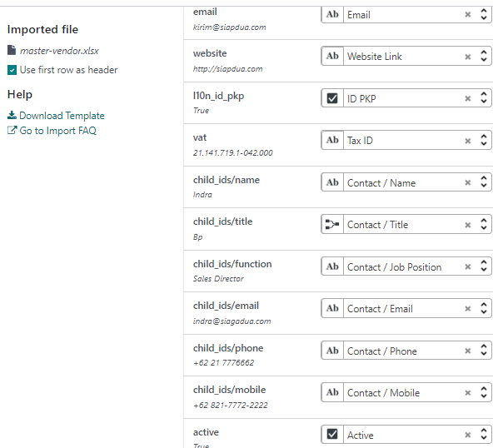Open the Contact / Job Position dropdown arrows
This screenshot has height=448, width=493.
[x=484, y=266]
